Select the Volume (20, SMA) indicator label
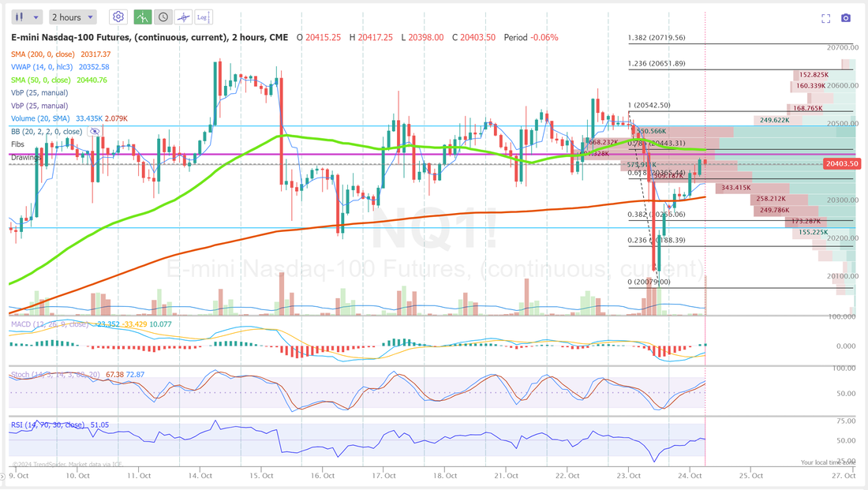The image size is (868, 490). coord(40,118)
